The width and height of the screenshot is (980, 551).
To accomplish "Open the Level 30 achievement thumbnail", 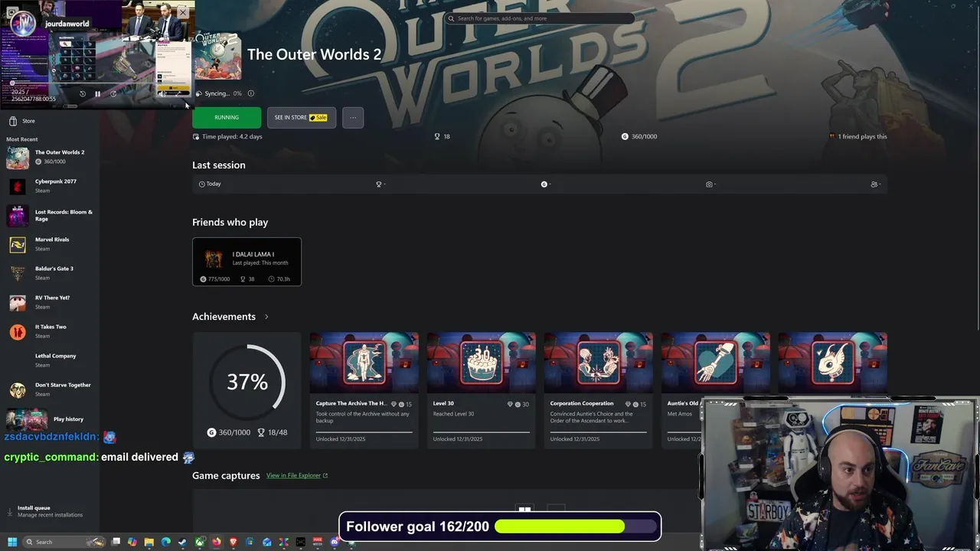I will pyautogui.click(x=481, y=362).
